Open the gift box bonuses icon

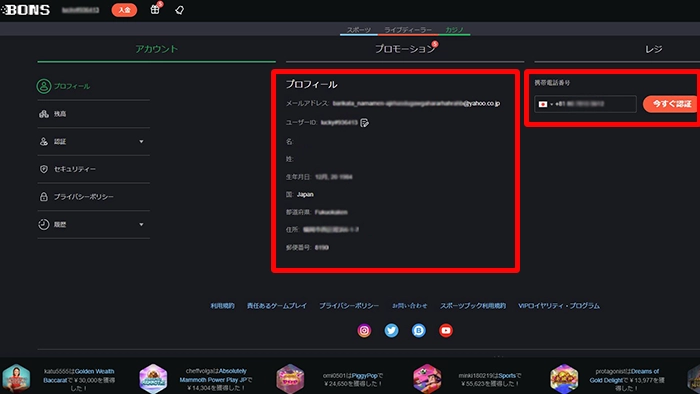click(155, 9)
